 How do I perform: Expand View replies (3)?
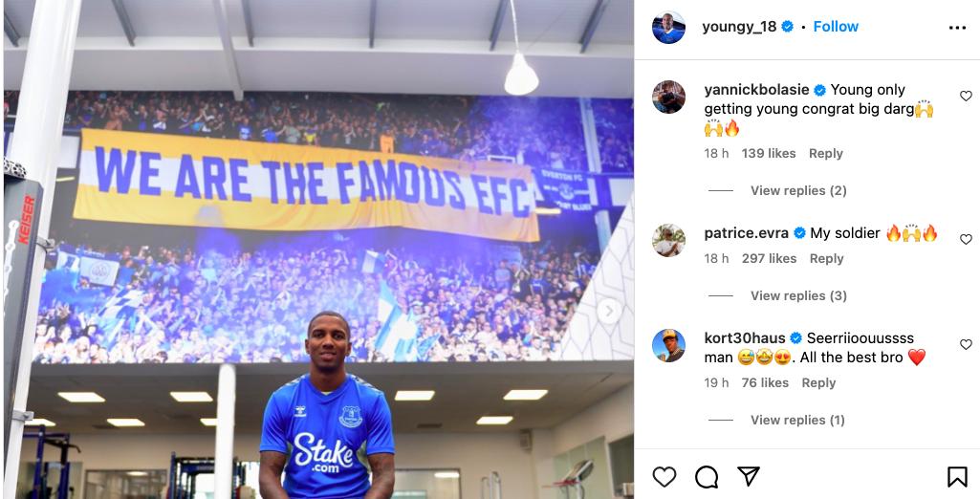click(798, 295)
